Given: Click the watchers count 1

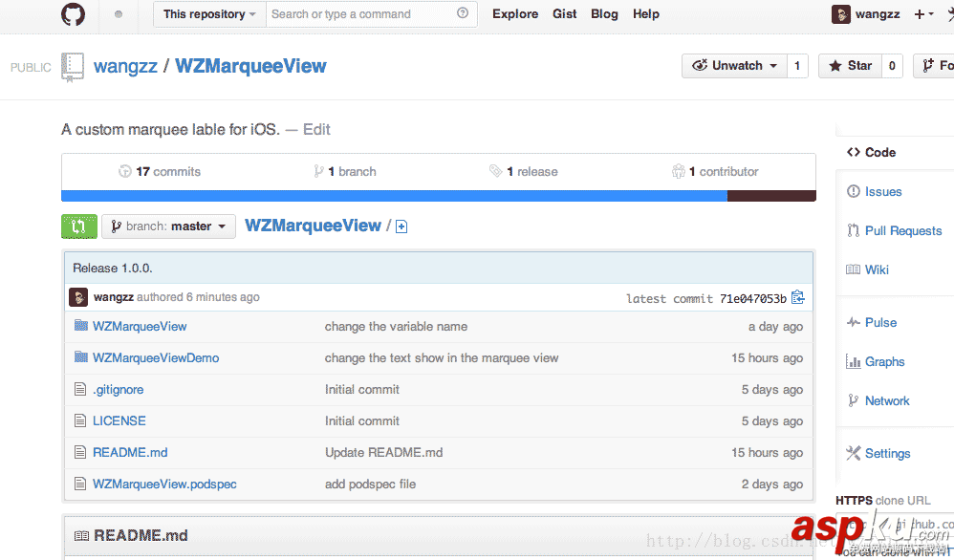Looking at the screenshot, I should pos(797,66).
